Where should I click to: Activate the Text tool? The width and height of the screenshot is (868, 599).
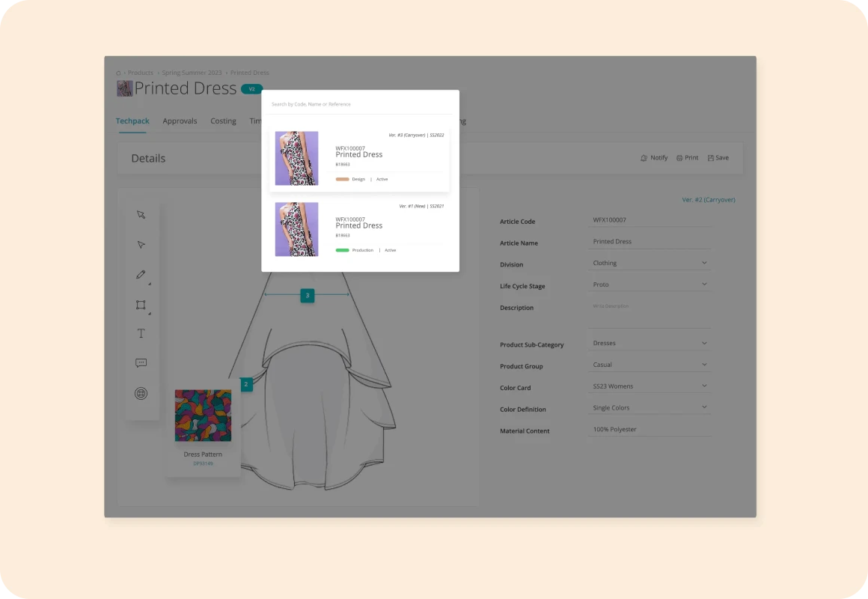(x=141, y=334)
